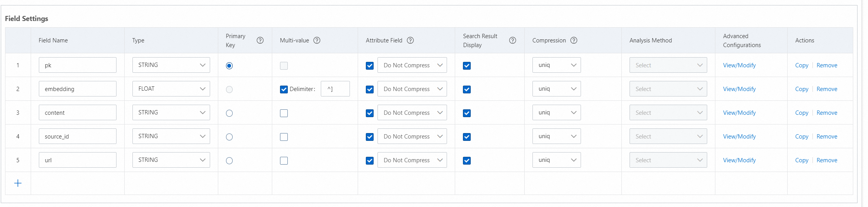The width and height of the screenshot is (868, 207).
Task: Remove the url field row
Action: click(x=827, y=160)
